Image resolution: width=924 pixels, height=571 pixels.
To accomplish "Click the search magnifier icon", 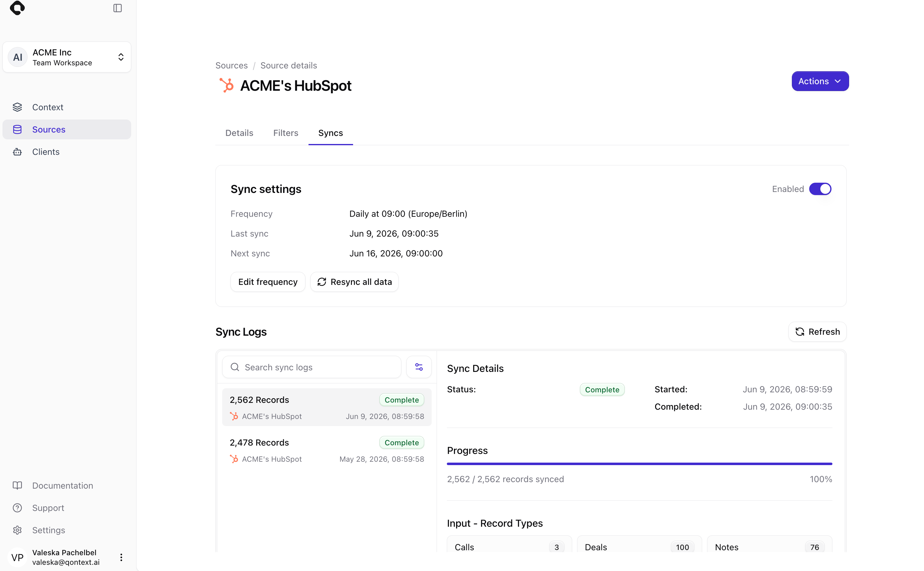I will (x=235, y=367).
